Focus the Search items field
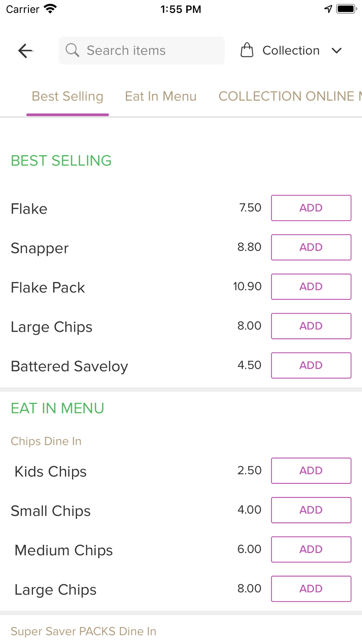 click(x=142, y=50)
